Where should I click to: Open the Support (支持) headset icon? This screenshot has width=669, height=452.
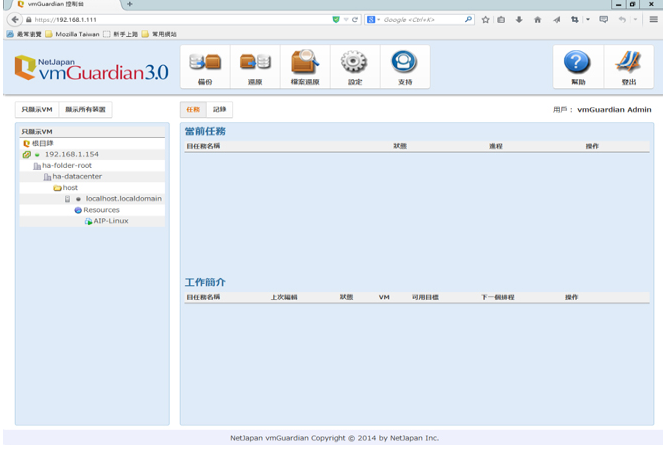(405, 67)
